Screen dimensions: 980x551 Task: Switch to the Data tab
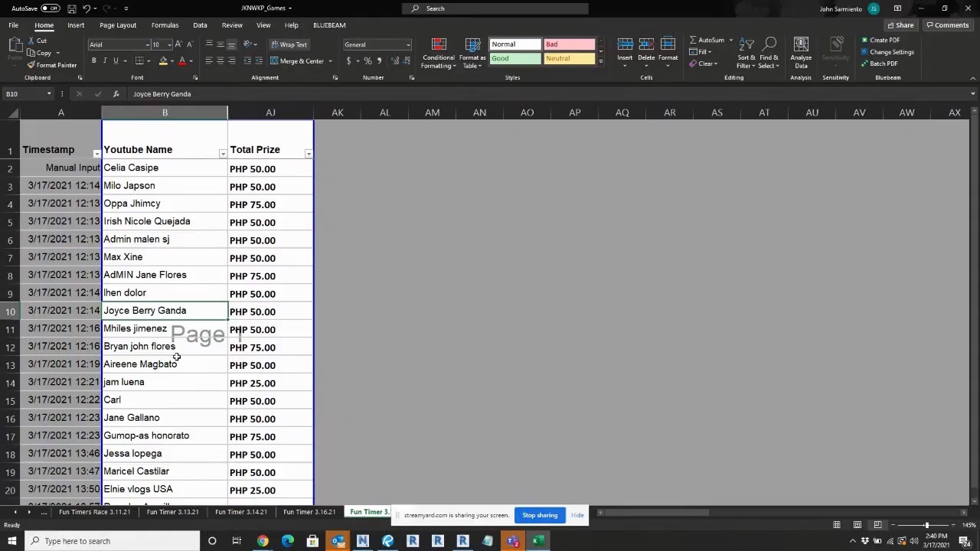point(200,25)
